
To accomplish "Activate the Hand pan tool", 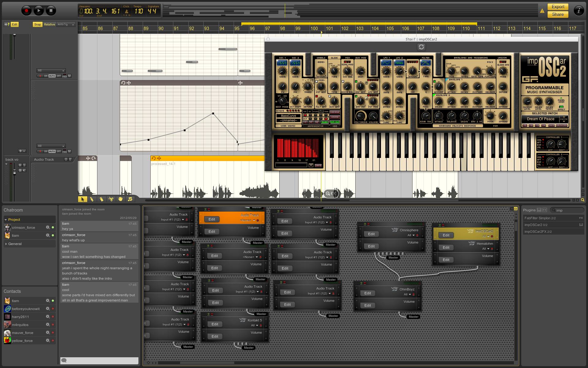I will (120, 199).
